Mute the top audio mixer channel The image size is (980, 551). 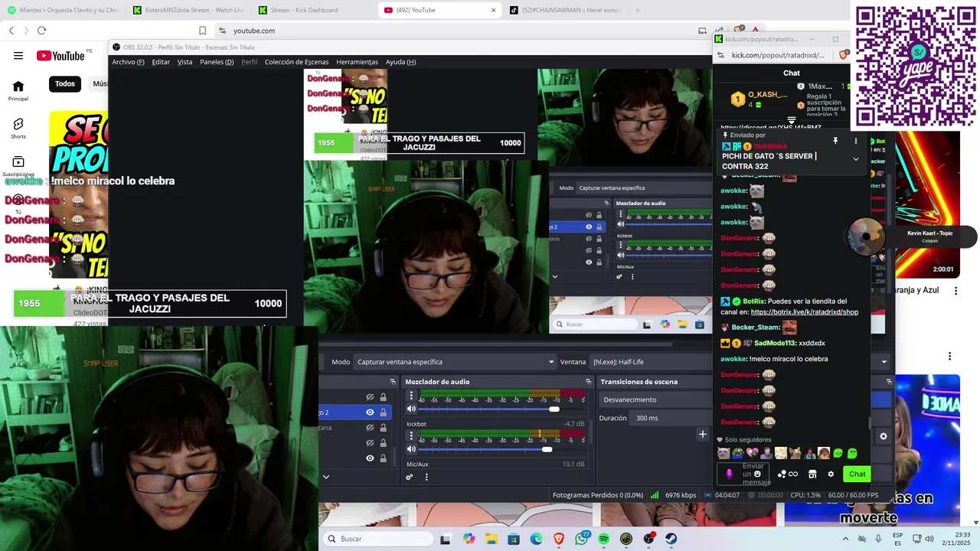(411, 409)
